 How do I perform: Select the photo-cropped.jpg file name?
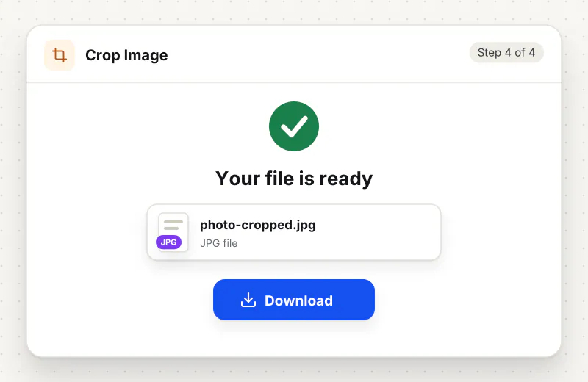pos(258,225)
